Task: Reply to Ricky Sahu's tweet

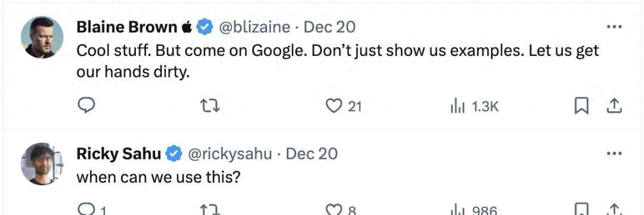Action: click(x=92, y=210)
